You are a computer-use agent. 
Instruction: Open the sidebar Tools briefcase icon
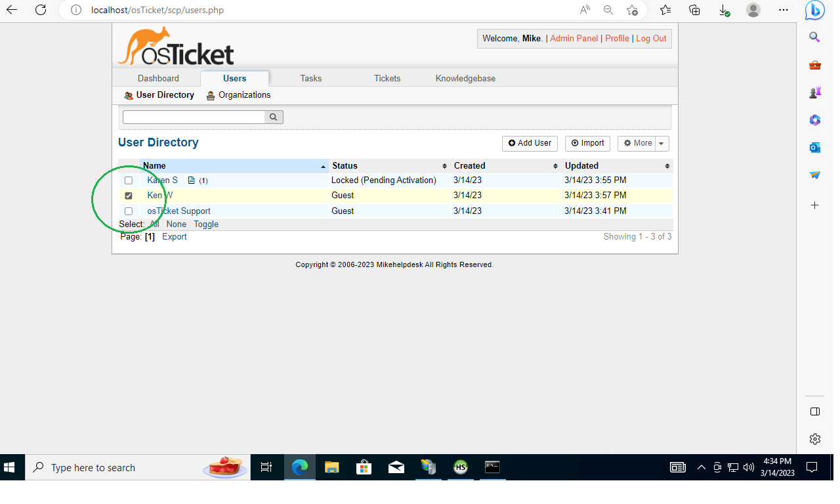click(x=815, y=65)
